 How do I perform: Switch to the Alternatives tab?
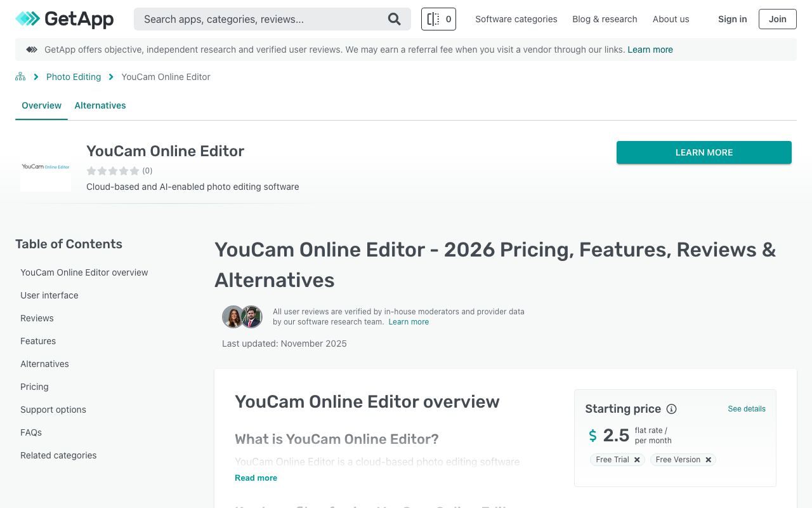coord(100,105)
